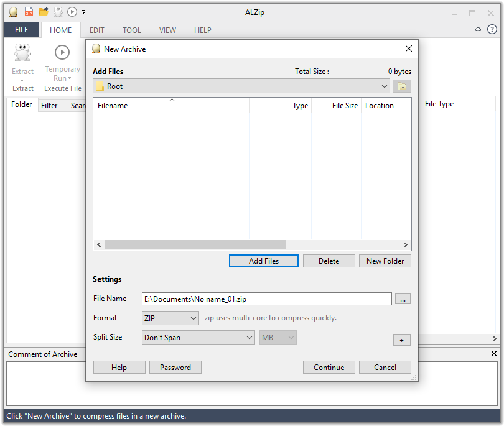Sort by Filename column header
This screenshot has height=426, width=504.
pos(171,105)
